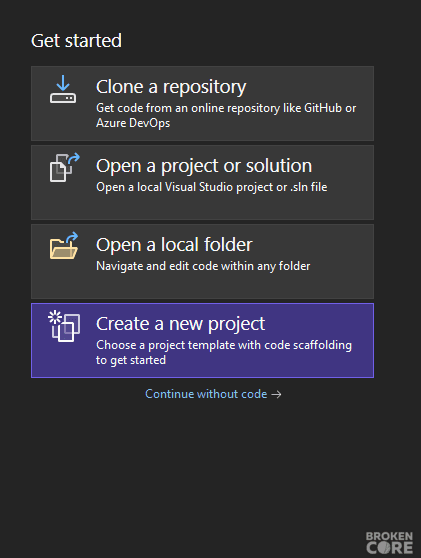Start with "Create a new project" title
This screenshot has width=421, height=558.
tap(180, 324)
